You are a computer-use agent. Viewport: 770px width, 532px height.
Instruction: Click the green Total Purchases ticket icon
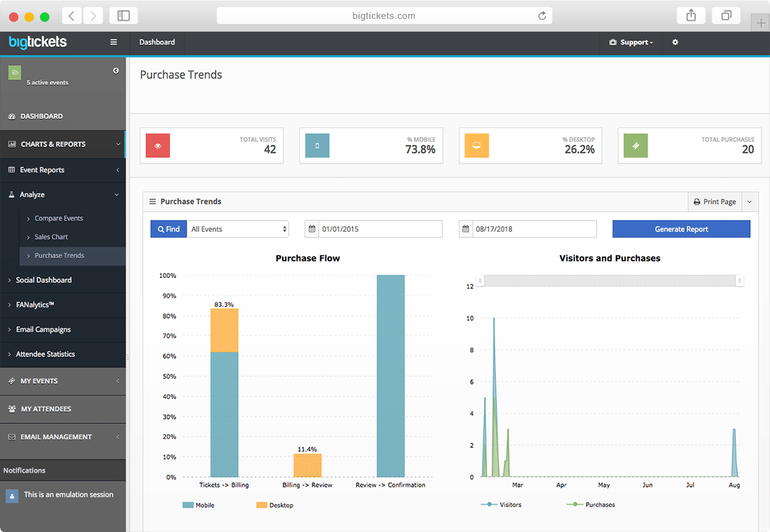click(x=636, y=145)
